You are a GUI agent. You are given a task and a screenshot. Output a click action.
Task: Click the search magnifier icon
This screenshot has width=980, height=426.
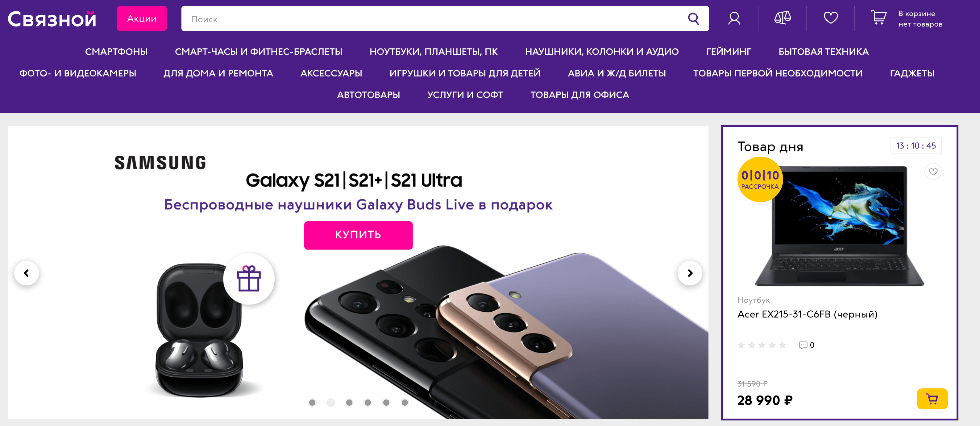point(693,18)
